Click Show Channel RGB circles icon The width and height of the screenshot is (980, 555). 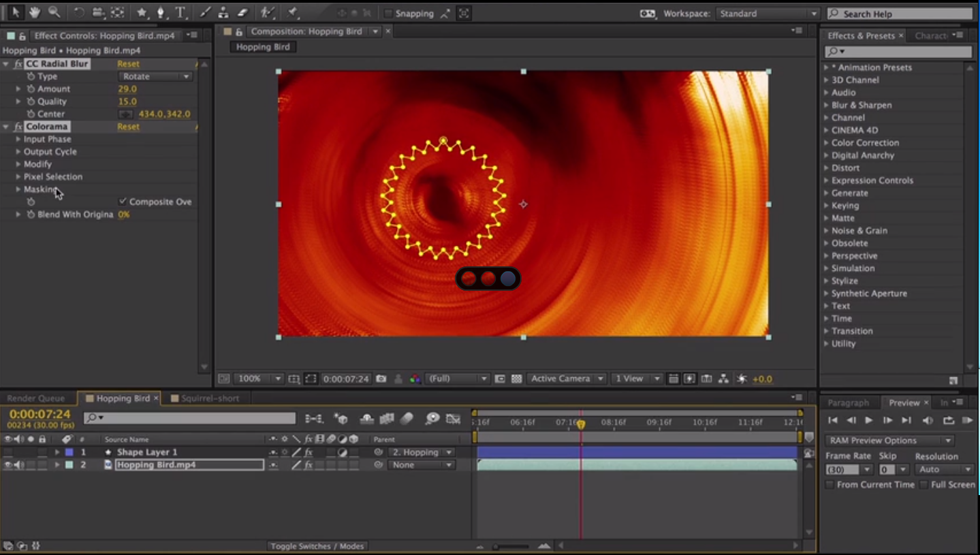415,379
